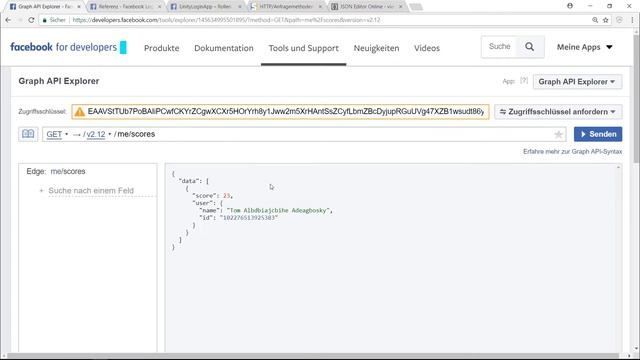This screenshot has width=640, height=360.
Task: Click the browser address bar URL
Action: 226,20
